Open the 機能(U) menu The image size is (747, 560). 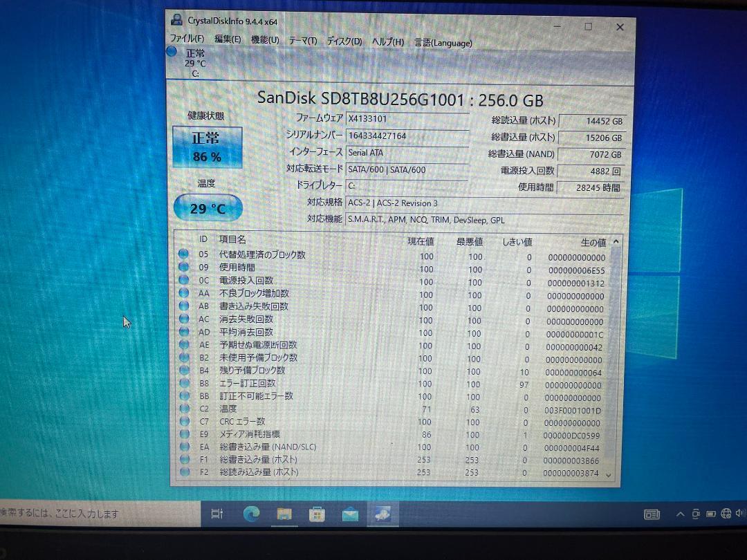click(x=265, y=40)
